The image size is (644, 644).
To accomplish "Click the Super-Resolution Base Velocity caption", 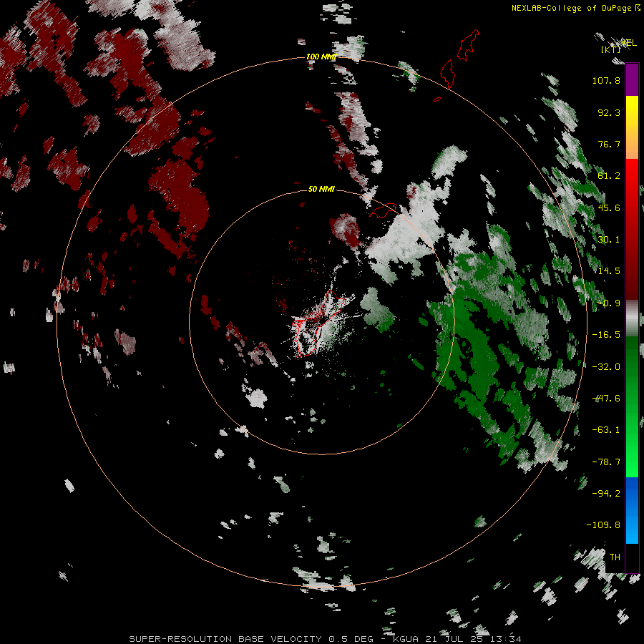I will (x=326, y=639).
